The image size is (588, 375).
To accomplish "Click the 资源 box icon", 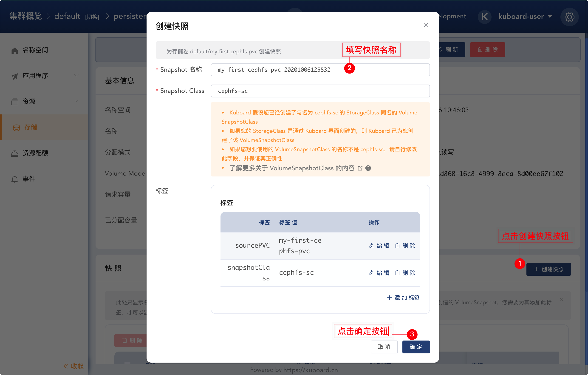I will coord(15,102).
